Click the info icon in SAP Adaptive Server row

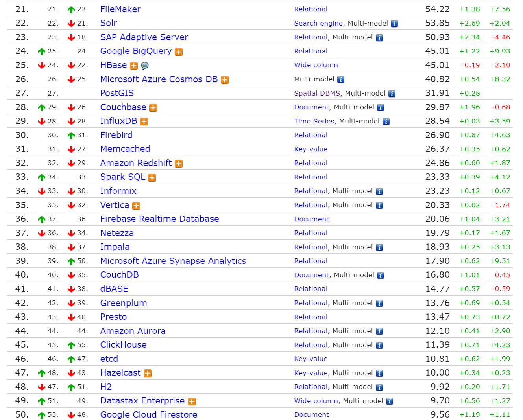click(379, 38)
